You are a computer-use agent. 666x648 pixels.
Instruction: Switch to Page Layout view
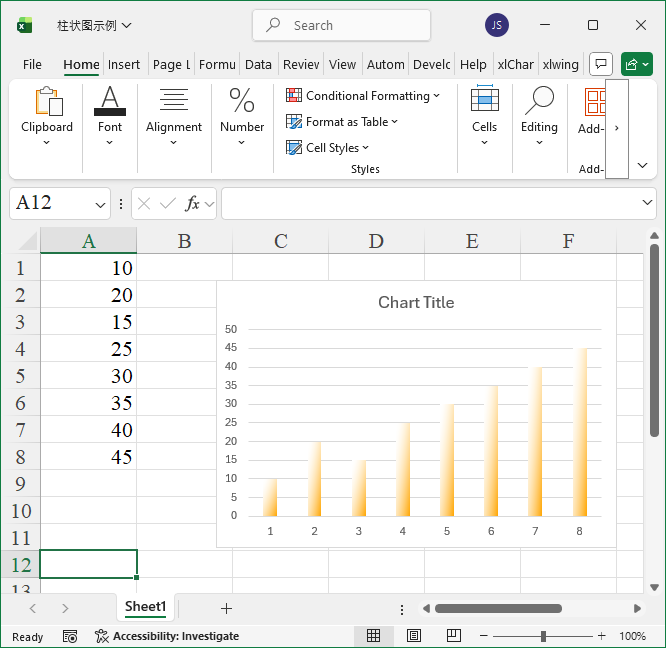click(414, 636)
